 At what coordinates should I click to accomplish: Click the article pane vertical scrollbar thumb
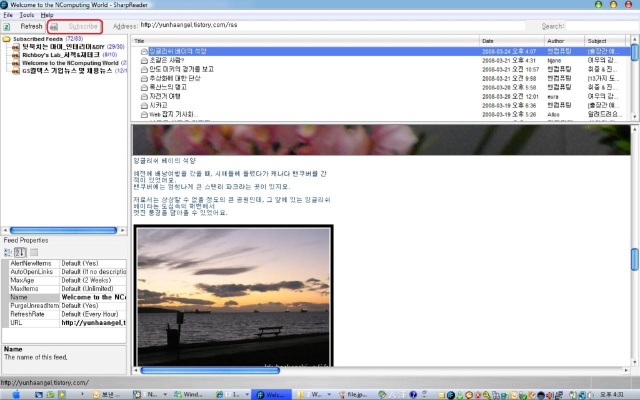[x=635, y=259]
